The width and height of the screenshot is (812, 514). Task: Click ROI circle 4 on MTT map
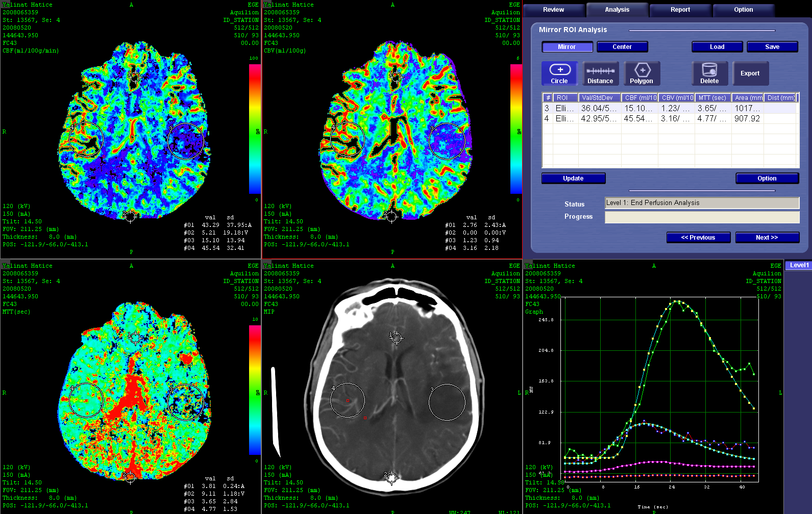(x=86, y=401)
